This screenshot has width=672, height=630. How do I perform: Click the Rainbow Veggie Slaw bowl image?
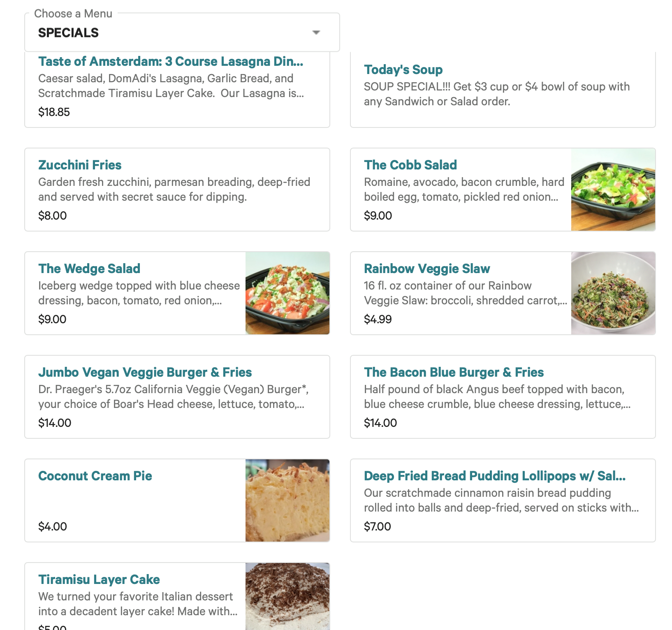[x=613, y=293]
